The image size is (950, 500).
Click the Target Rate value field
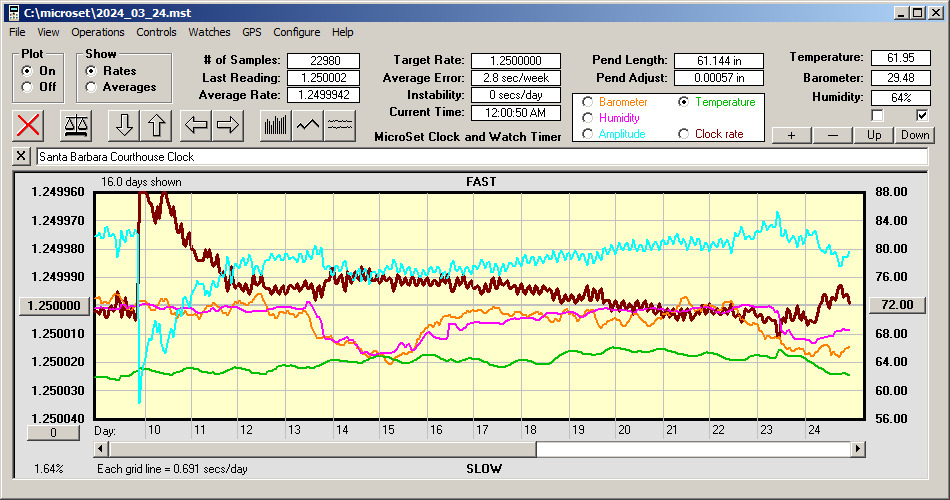pyautogui.click(x=516, y=61)
